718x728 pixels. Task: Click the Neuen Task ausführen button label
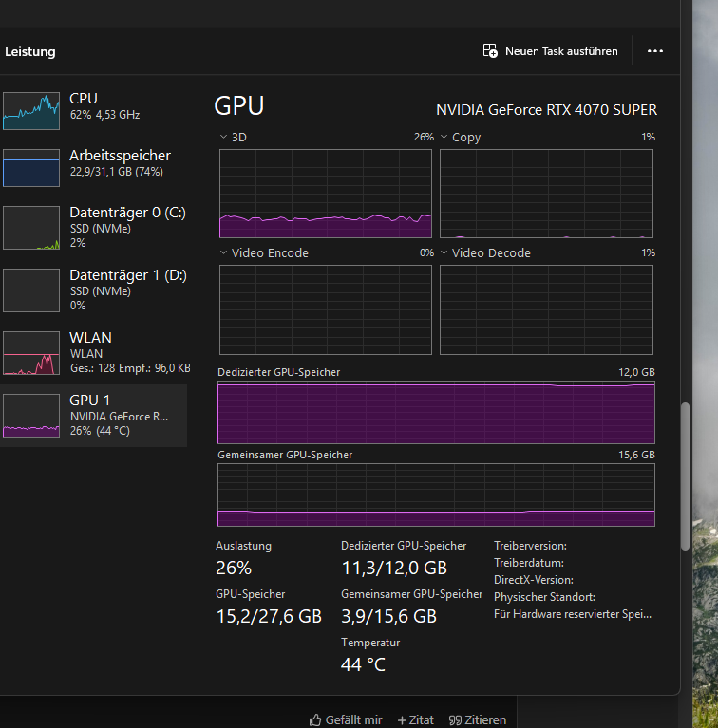point(561,51)
